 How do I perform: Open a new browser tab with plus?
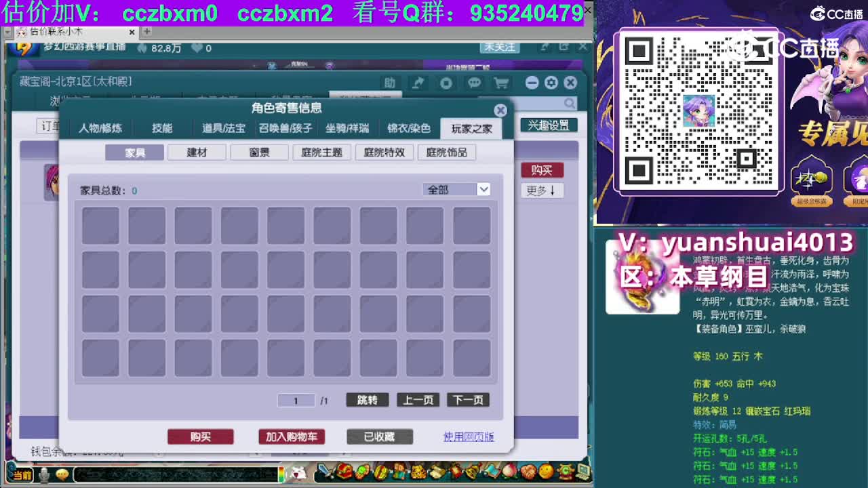(x=146, y=31)
